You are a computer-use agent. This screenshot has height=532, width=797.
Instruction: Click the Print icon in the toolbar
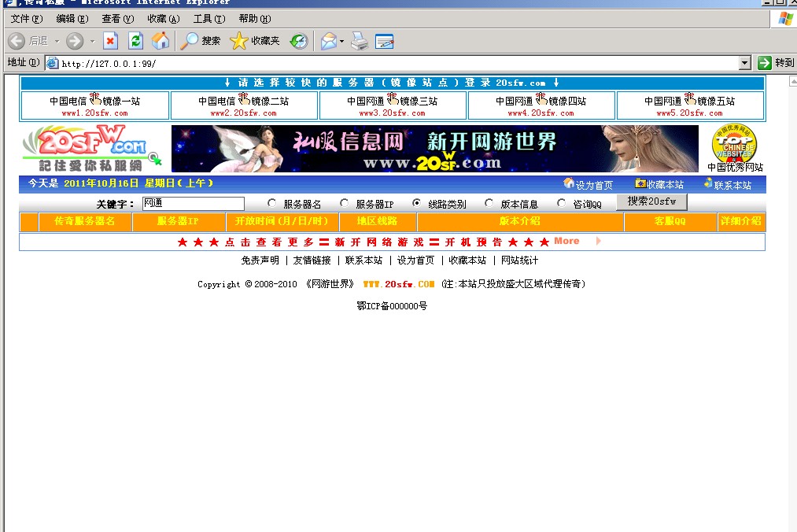click(x=358, y=40)
